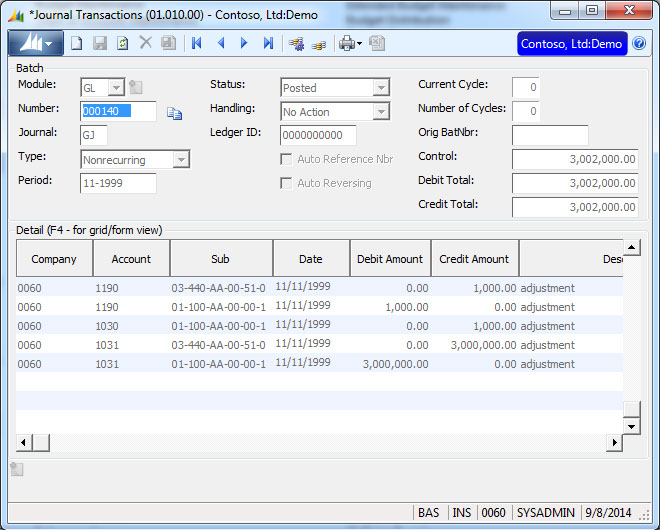This screenshot has height=530, width=660.
Task: Click the Sub column header
Action: tap(221, 258)
